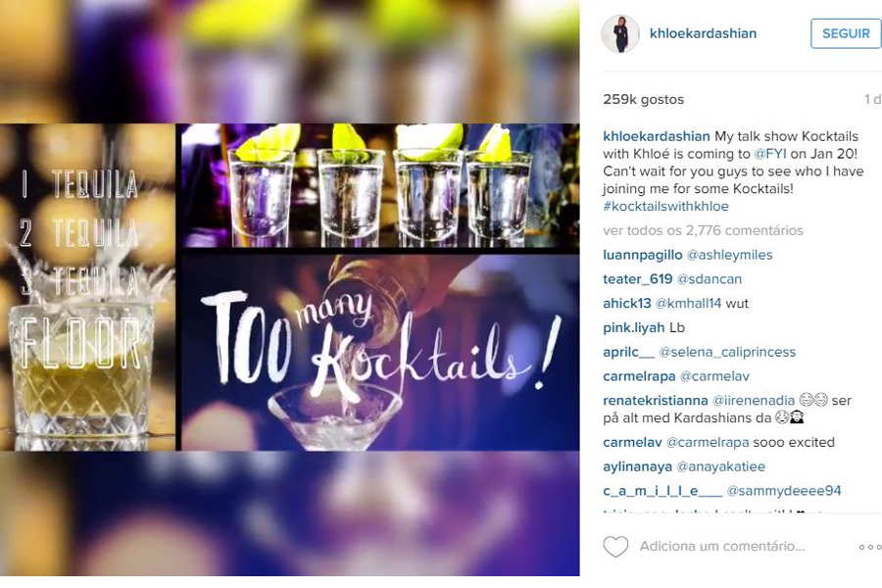Open the @ashleymiles mention

pyautogui.click(x=729, y=255)
